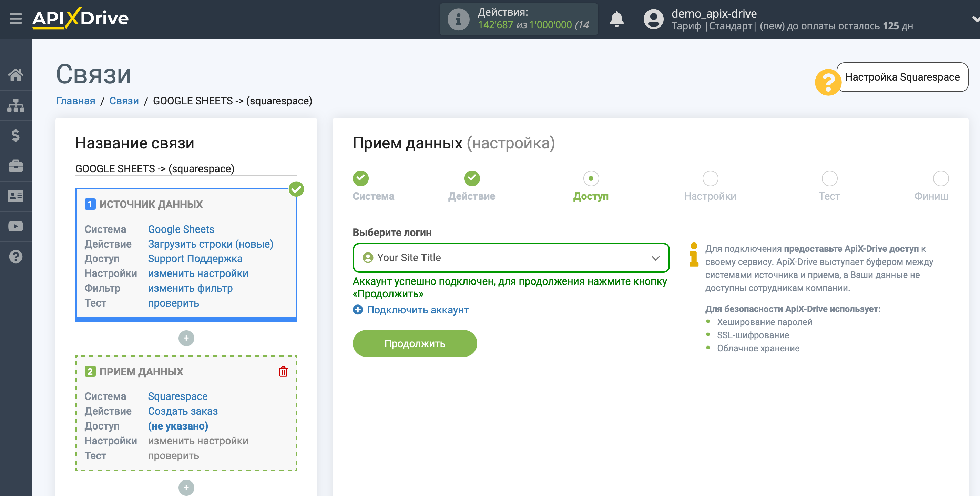This screenshot has width=980, height=496.
Task: Go to Действие step
Action: [472, 178]
